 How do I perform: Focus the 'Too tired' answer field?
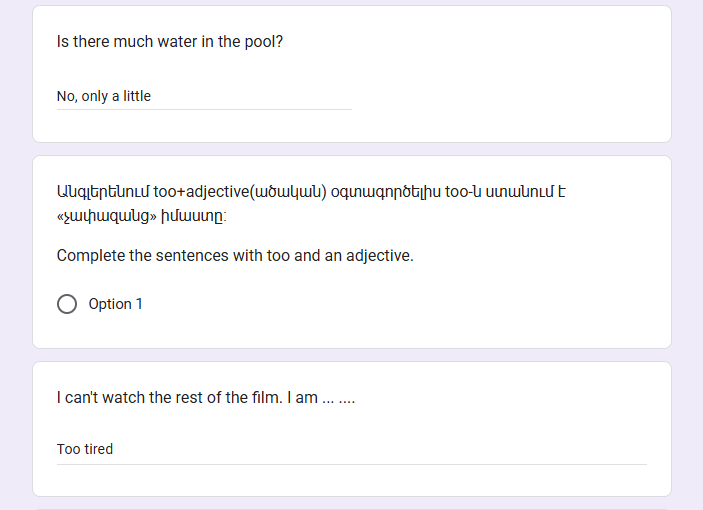tap(352, 449)
